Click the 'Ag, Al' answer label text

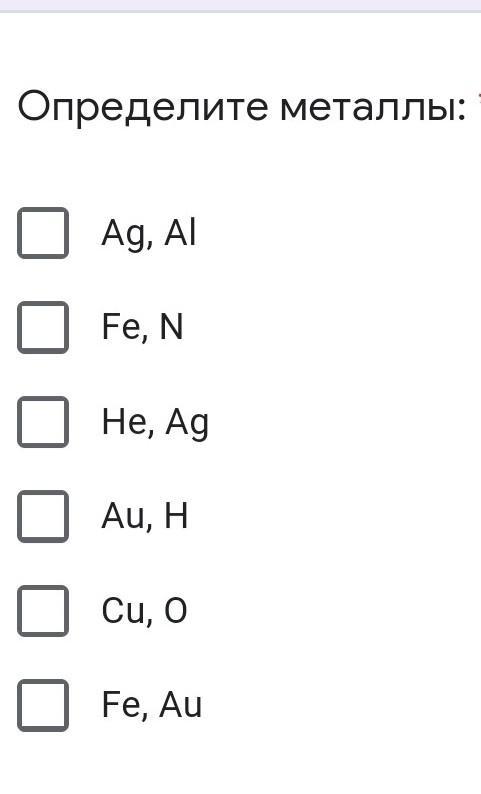(x=148, y=234)
